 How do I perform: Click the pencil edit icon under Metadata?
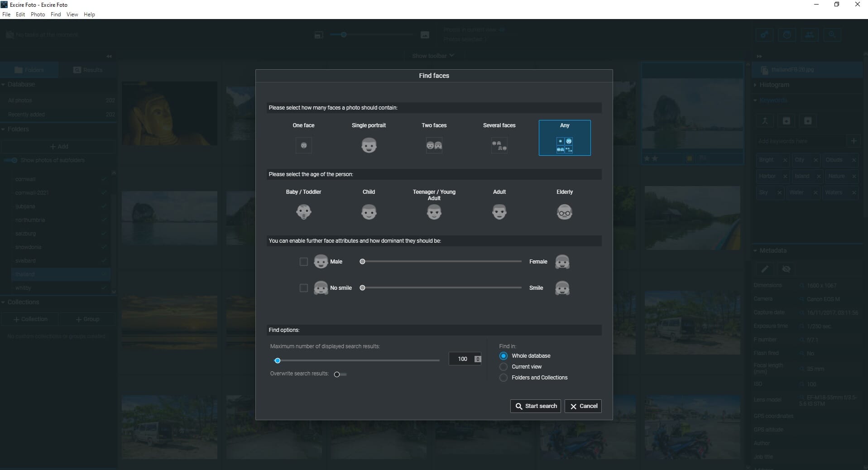pos(765,269)
